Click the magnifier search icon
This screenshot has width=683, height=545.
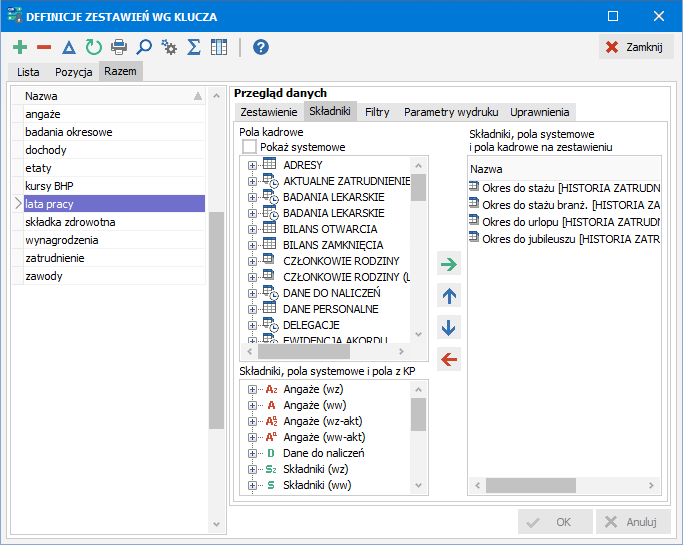click(x=144, y=47)
